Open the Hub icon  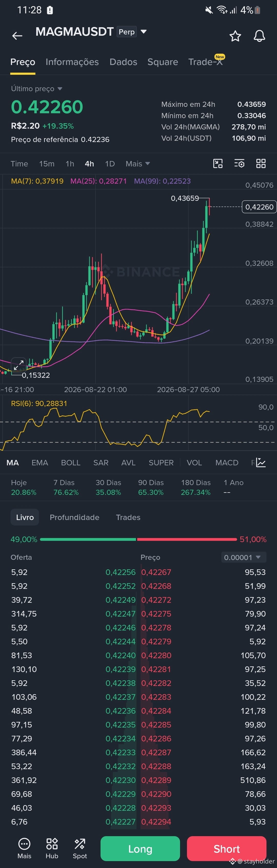(x=52, y=848)
